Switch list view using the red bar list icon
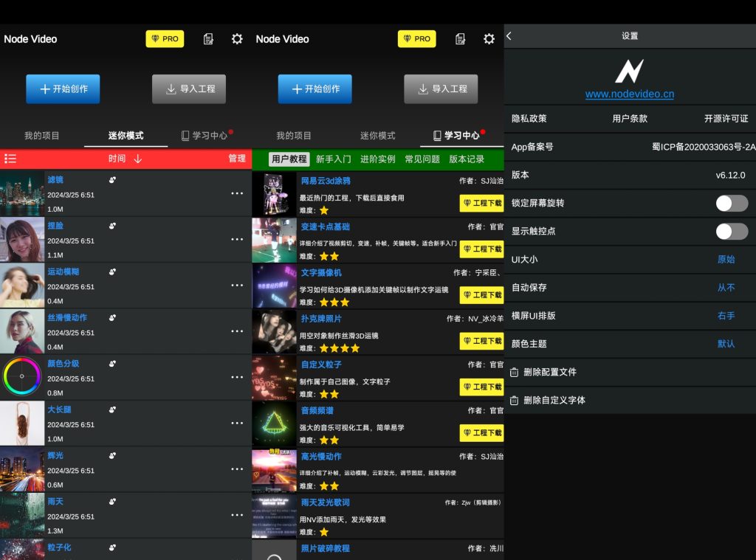Viewport: 756px width, 560px height. click(10, 159)
